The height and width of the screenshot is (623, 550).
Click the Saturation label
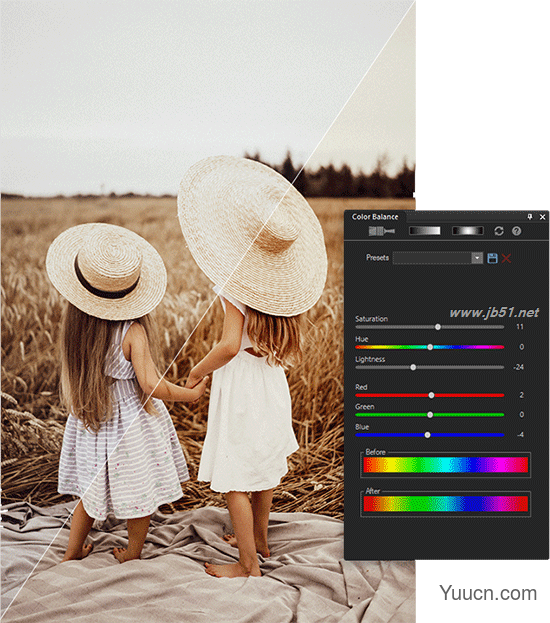(x=371, y=319)
